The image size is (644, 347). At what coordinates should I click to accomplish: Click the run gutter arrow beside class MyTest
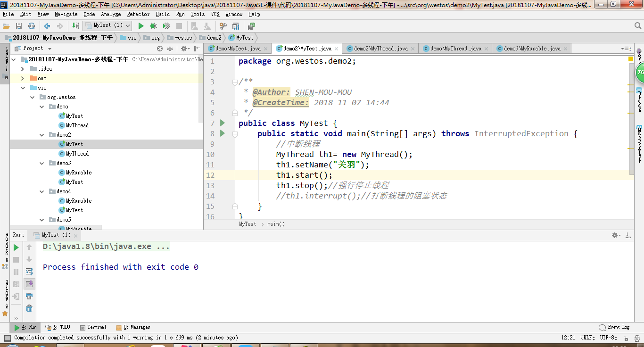pyautogui.click(x=223, y=123)
